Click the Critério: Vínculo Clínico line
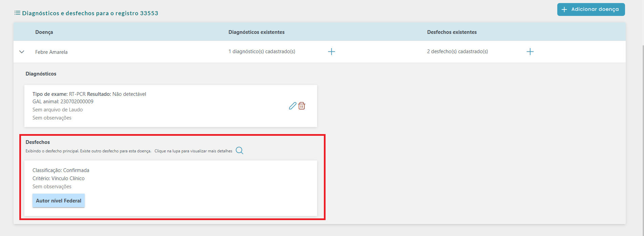 click(x=59, y=178)
